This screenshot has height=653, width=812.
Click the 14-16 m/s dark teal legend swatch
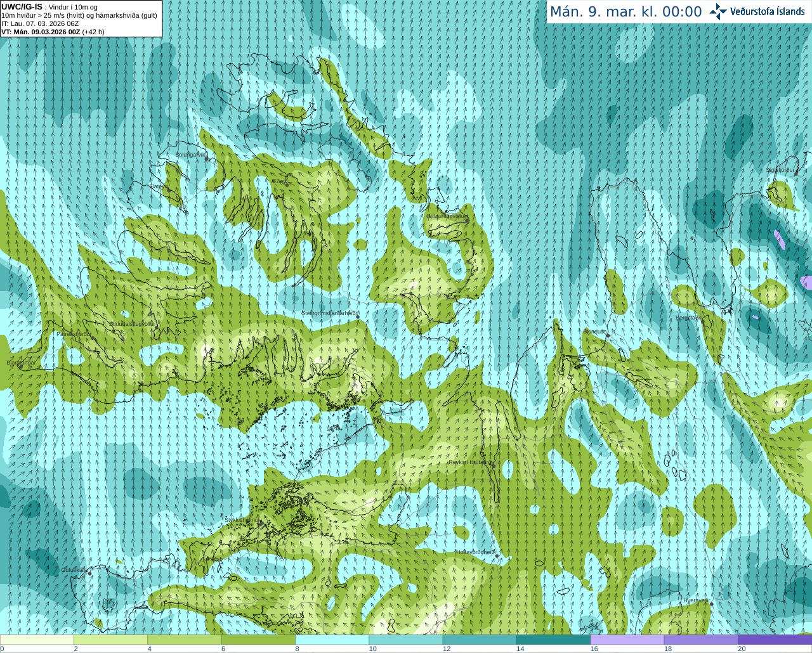click(x=554, y=640)
